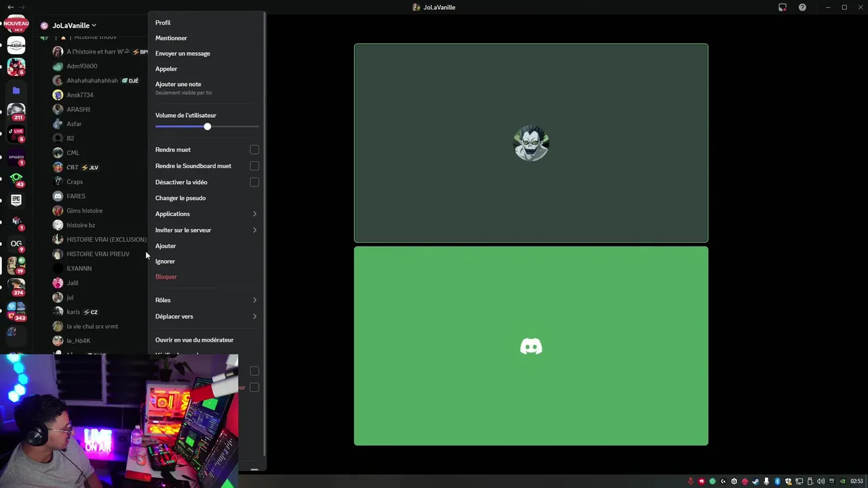Click the Bluetooth tray icon
The height and width of the screenshot is (488, 868).
coord(777,481)
